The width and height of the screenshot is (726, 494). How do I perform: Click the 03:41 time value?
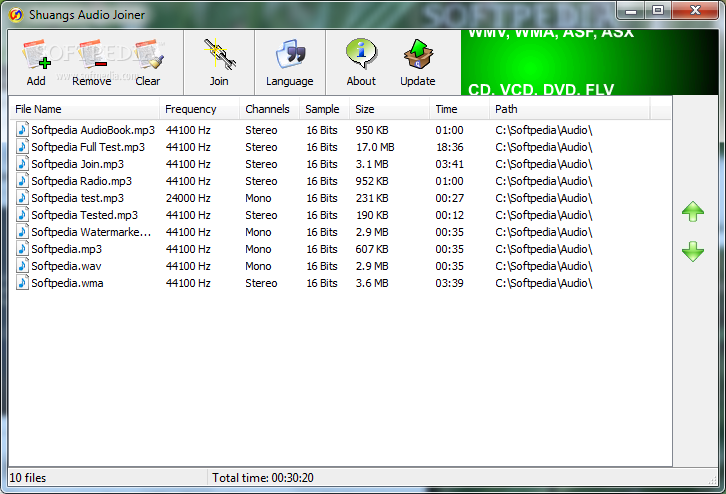[449, 164]
